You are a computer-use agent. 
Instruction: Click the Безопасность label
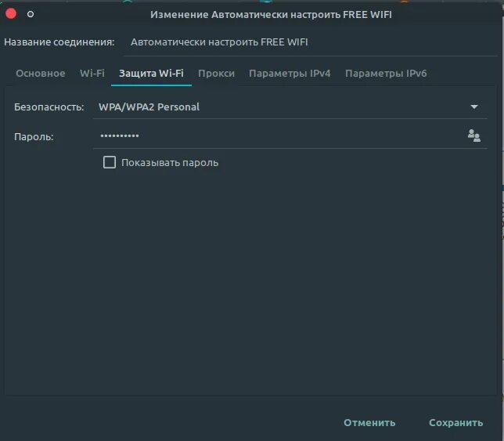pyautogui.click(x=49, y=107)
